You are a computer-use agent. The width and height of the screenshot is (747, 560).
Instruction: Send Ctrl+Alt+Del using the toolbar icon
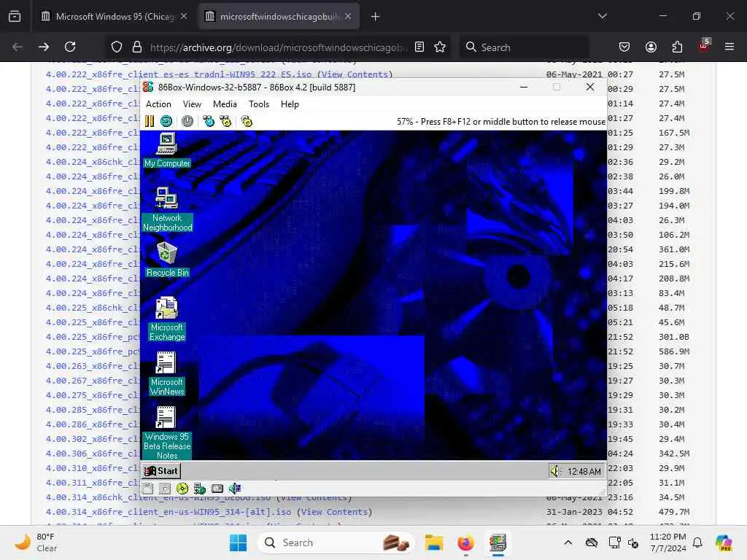[209, 122]
